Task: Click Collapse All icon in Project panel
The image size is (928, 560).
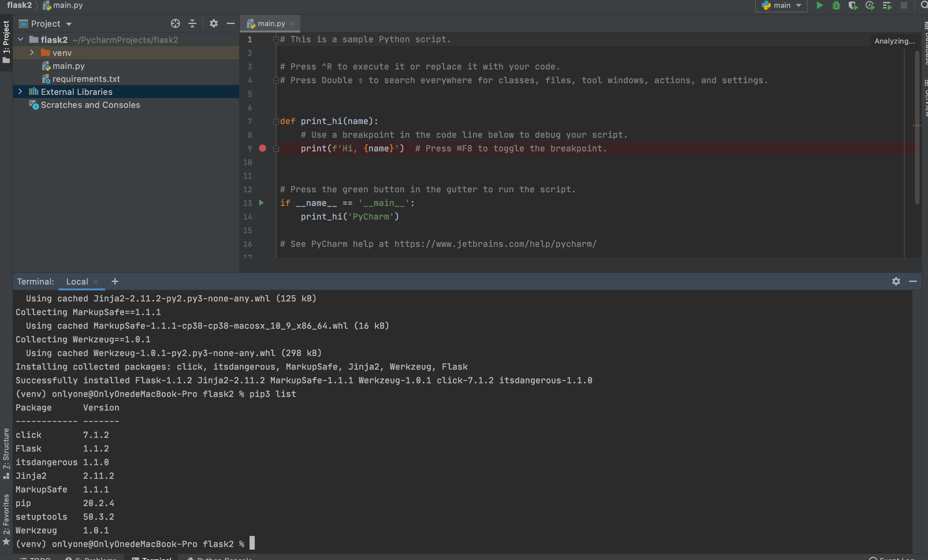Action: (x=192, y=24)
